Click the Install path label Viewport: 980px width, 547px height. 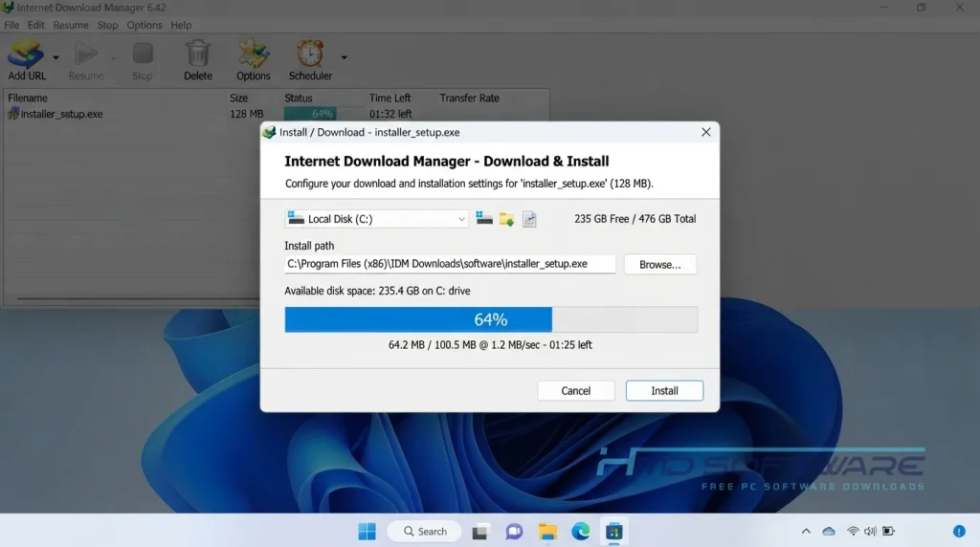[x=309, y=246]
